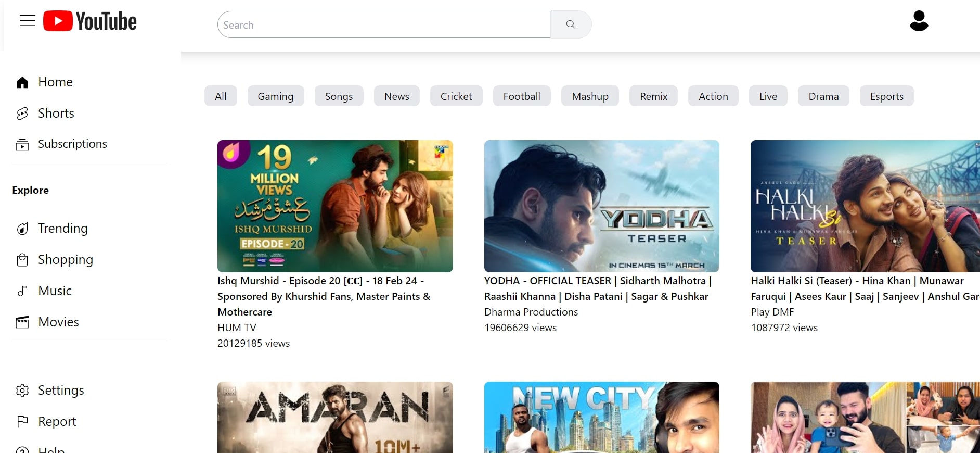Open Settings label in sidebar
The width and height of the screenshot is (980, 453).
click(x=61, y=391)
